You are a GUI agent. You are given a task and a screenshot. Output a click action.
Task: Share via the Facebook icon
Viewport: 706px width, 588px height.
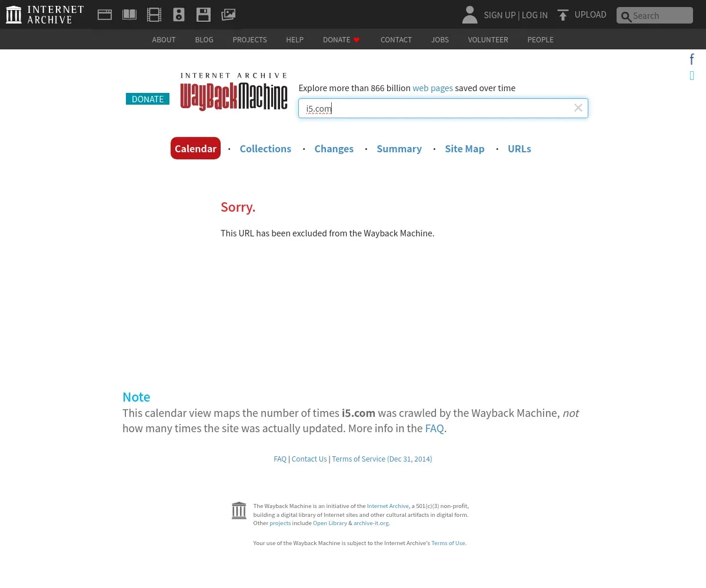tap(692, 59)
